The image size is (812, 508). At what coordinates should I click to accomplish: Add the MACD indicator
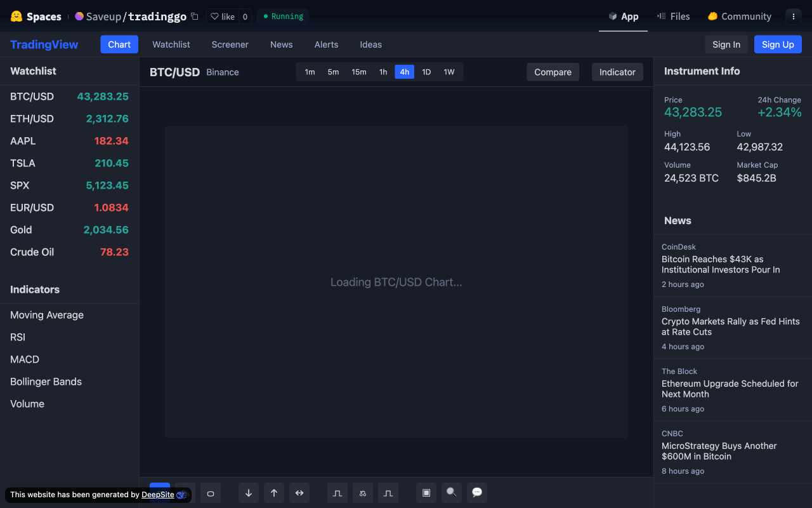pyautogui.click(x=69, y=359)
